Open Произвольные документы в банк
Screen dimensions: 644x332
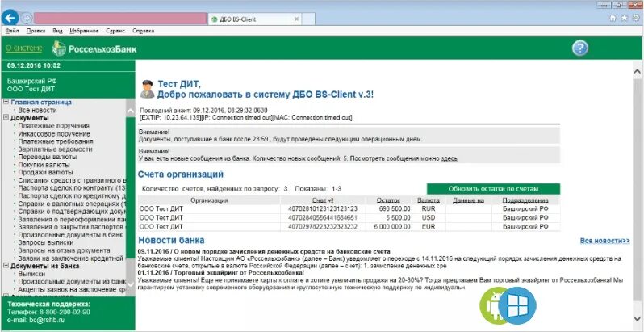[71, 235]
